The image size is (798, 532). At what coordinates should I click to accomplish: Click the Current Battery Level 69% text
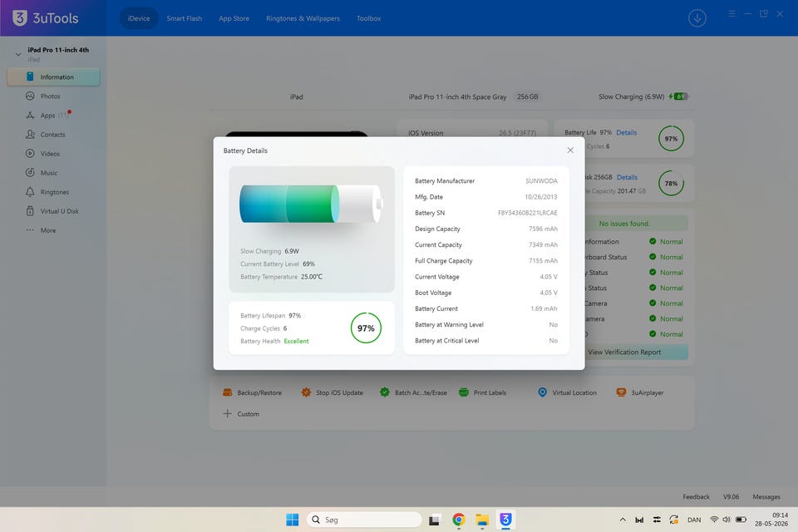click(x=278, y=264)
